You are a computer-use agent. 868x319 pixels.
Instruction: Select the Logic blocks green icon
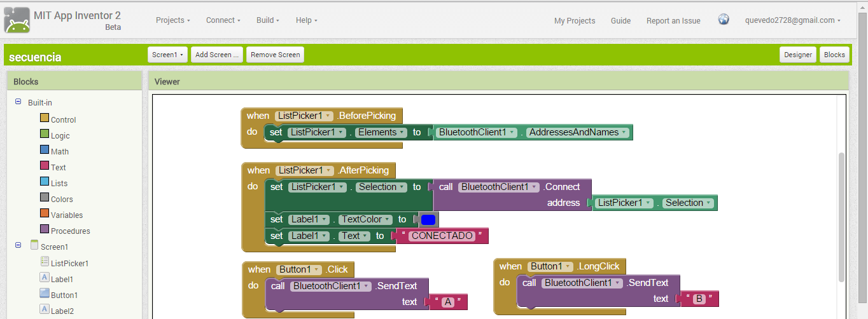[x=45, y=133]
